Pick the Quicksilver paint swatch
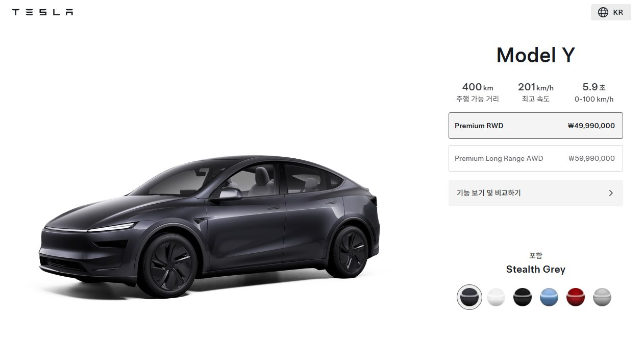Viewport: 644px width, 338px height. (x=602, y=297)
